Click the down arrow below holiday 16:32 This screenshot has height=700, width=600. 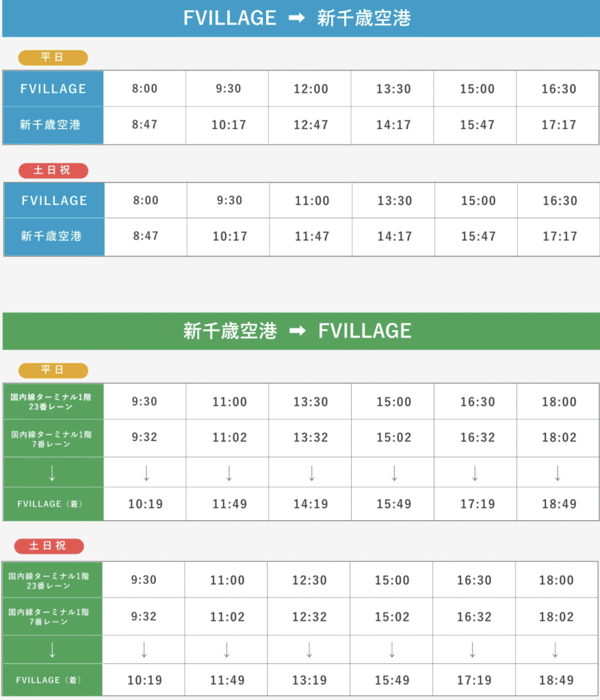472,650
